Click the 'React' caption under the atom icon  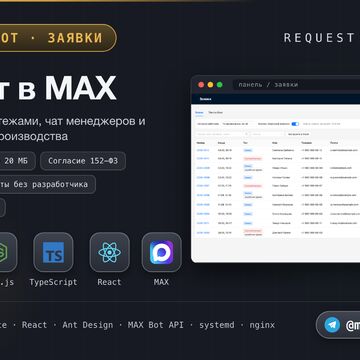[x=109, y=282]
